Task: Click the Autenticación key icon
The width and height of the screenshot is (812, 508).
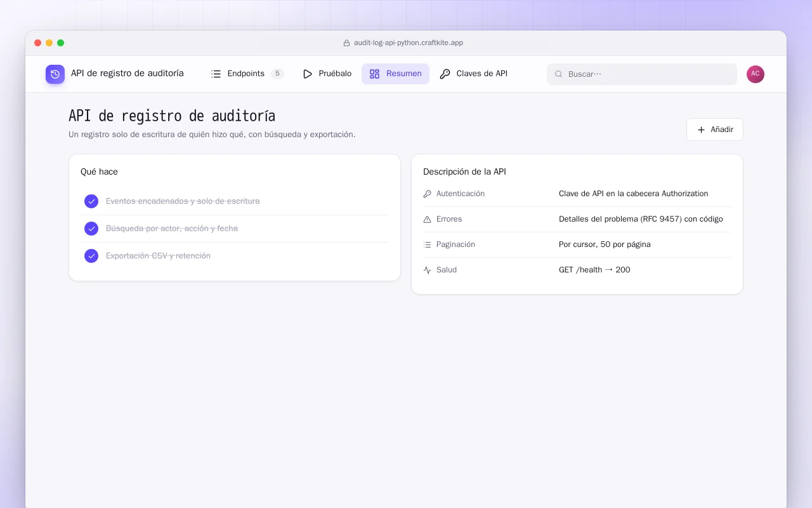Action: coord(427,194)
